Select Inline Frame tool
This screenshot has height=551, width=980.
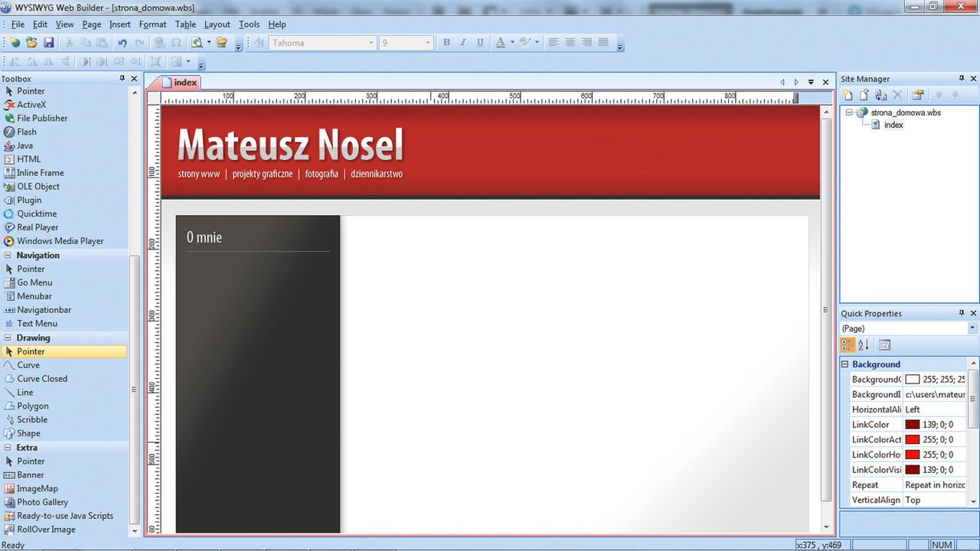coord(41,173)
